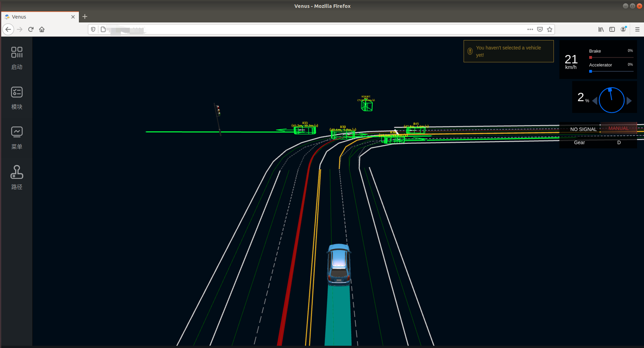The height and width of the screenshot is (348, 644).
Task: Click the right turn signal arrow
Action: click(629, 101)
